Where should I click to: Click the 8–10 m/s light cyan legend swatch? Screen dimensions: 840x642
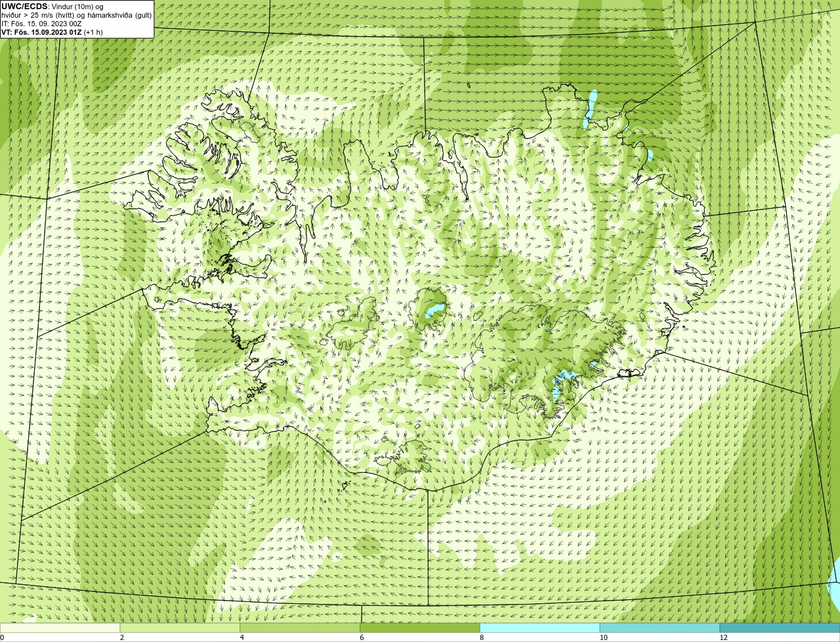coord(540,628)
